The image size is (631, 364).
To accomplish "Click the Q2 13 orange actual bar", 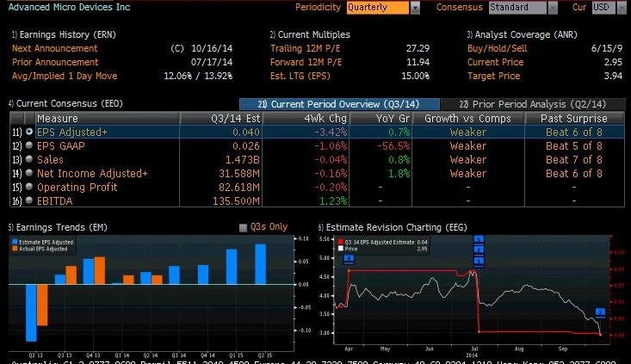I will tap(42, 305).
